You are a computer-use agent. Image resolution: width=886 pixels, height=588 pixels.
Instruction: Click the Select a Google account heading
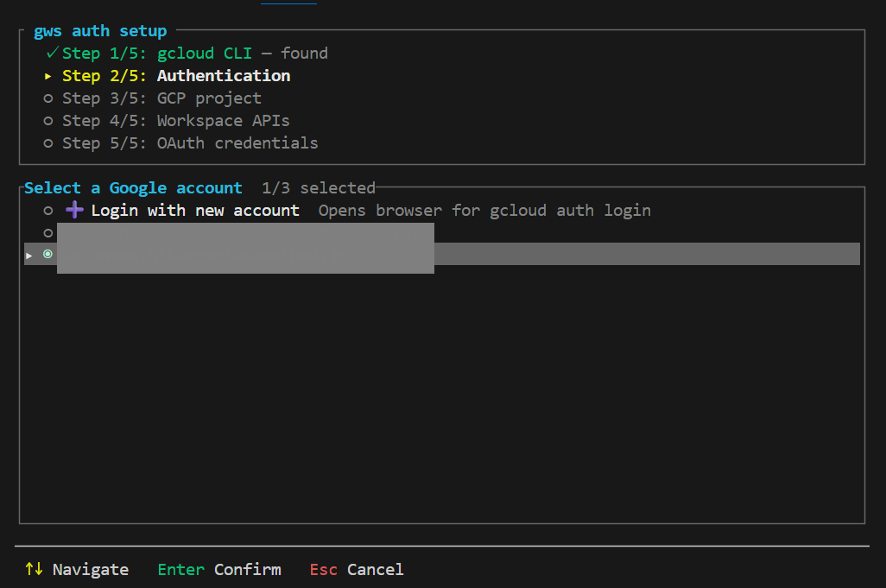tap(133, 188)
